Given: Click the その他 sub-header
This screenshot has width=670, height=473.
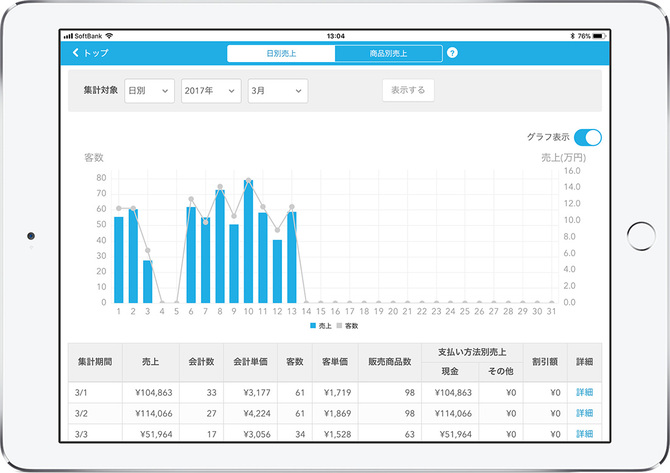Looking at the screenshot, I should coord(501,371).
